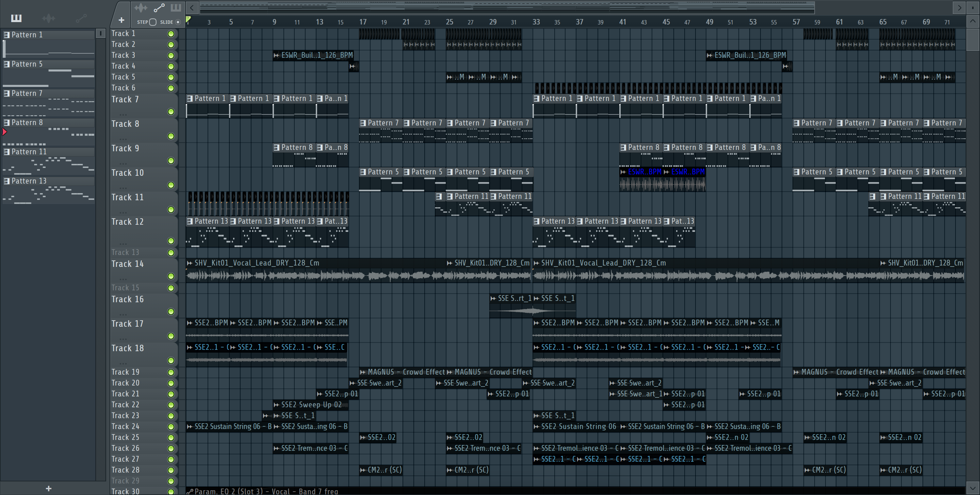Click the plus icon at the picker panel bottom
Viewport: 980px width, 495px height.
pos(48,488)
